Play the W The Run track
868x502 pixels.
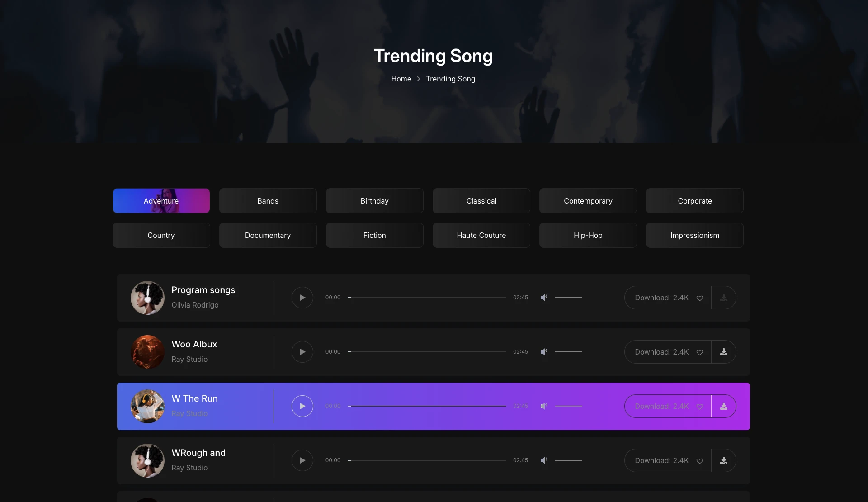pyautogui.click(x=302, y=406)
